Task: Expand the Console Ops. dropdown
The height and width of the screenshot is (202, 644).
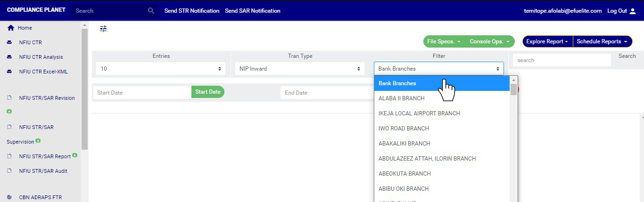Action: 489,41
